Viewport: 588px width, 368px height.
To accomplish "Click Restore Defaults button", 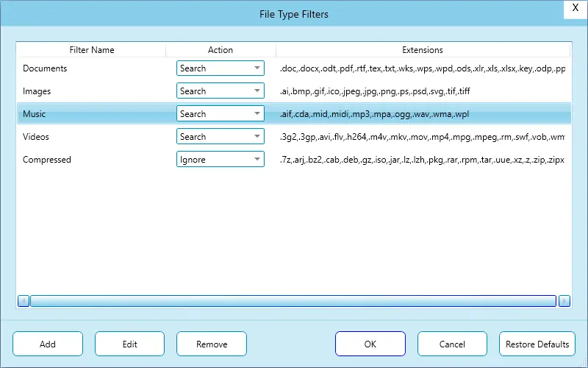I will (537, 344).
